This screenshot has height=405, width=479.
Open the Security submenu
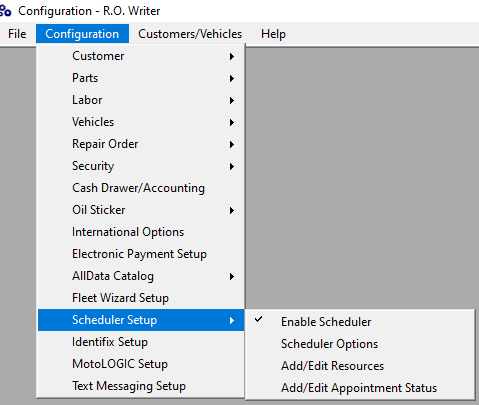click(x=141, y=166)
